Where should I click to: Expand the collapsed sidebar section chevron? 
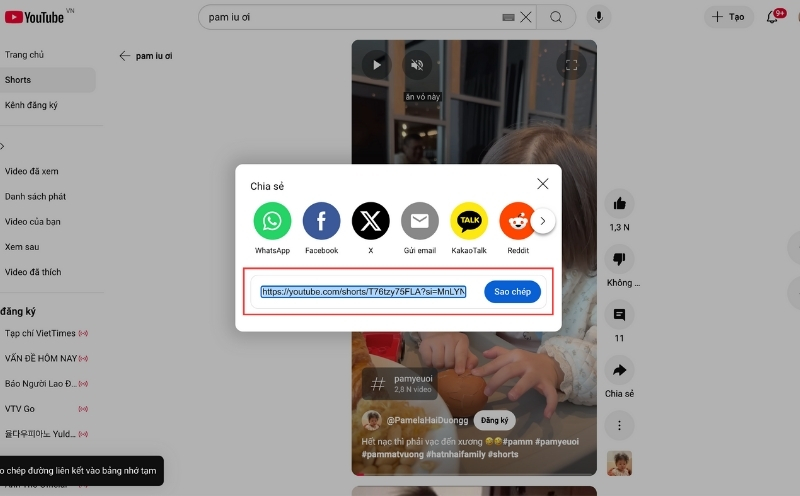point(3,146)
